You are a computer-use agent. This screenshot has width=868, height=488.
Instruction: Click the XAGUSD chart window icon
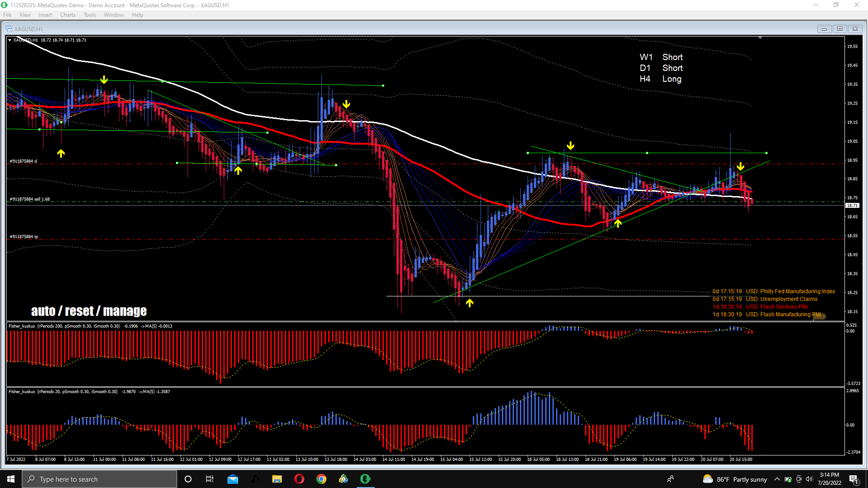pyautogui.click(x=9, y=29)
